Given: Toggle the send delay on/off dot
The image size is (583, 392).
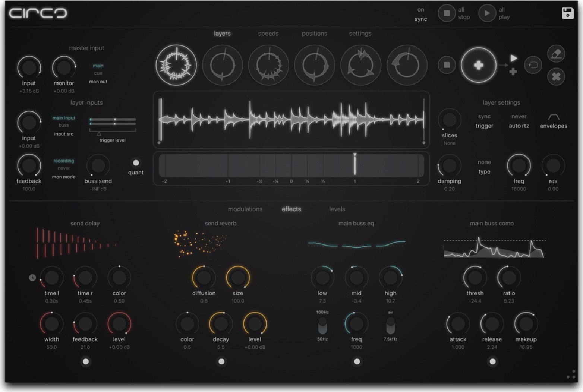Looking at the screenshot, I should coord(86,361).
